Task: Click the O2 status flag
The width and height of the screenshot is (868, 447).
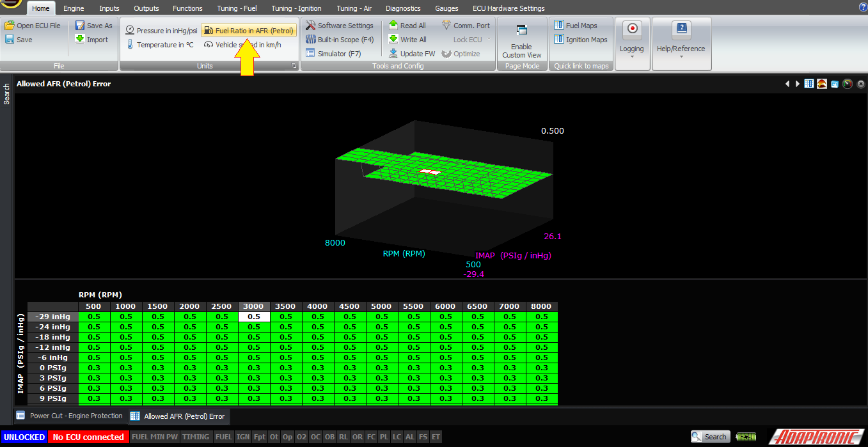Action: point(302,437)
